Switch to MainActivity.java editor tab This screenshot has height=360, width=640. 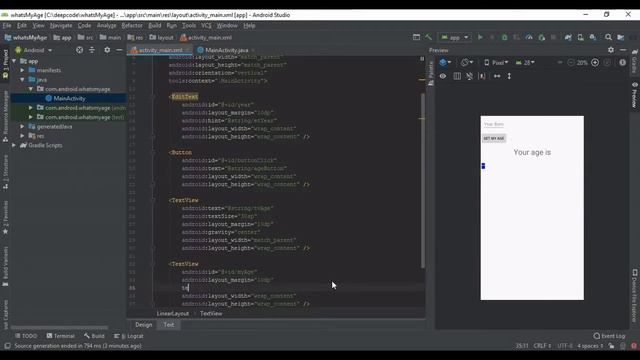[227, 50]
